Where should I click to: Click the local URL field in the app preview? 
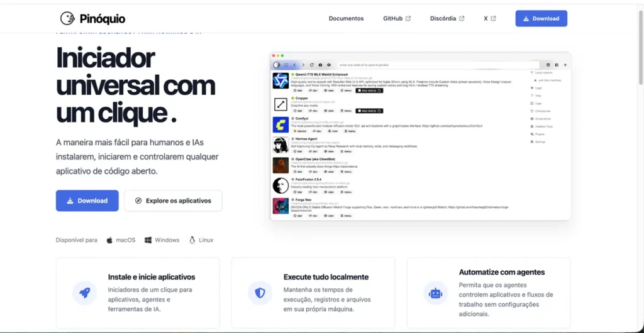(x=438, y=65)
